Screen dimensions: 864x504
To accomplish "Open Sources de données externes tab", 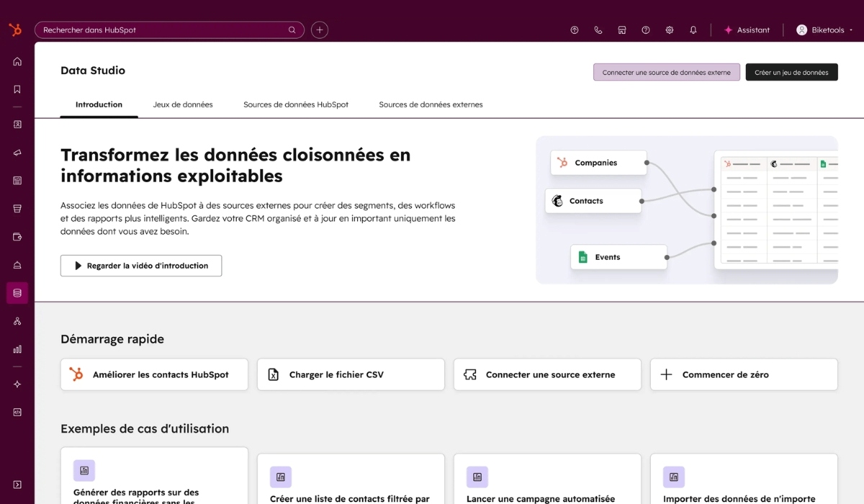I will pos(431,104).
